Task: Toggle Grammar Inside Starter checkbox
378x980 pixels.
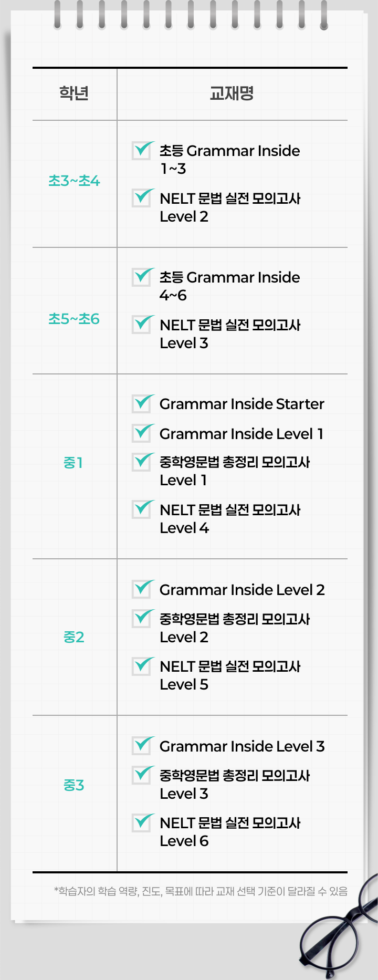Action: pos(142,404)
